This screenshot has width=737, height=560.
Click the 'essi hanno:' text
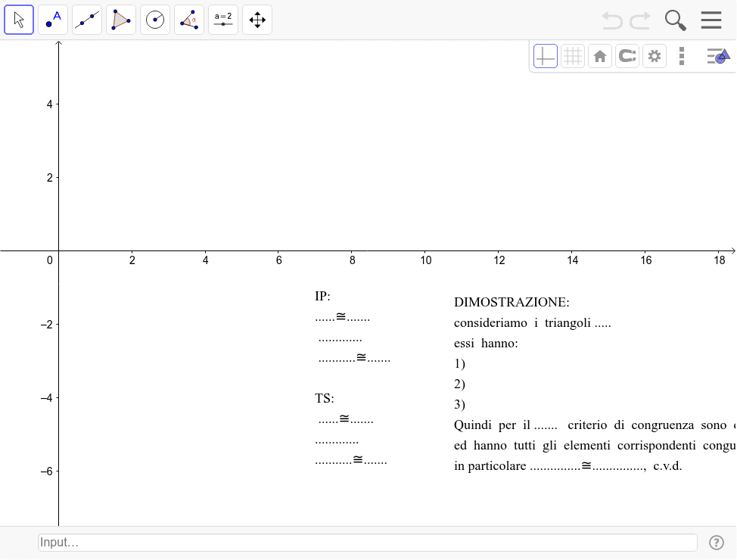point(486,344)
